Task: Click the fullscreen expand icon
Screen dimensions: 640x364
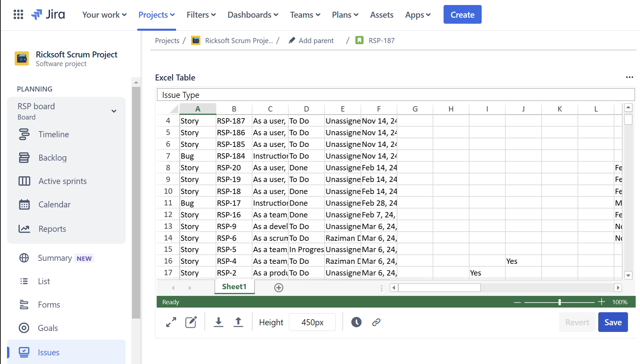Action: tap(171, 322)
